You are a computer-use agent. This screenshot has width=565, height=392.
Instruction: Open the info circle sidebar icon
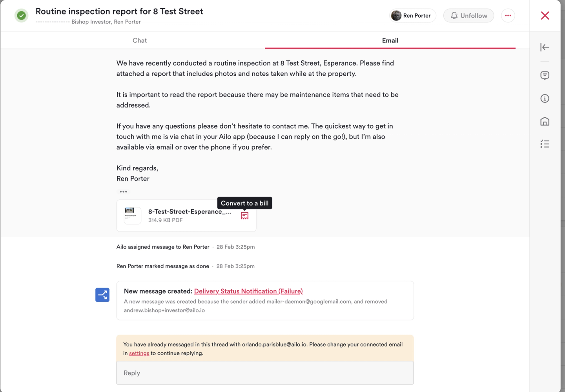click(545, 98)
